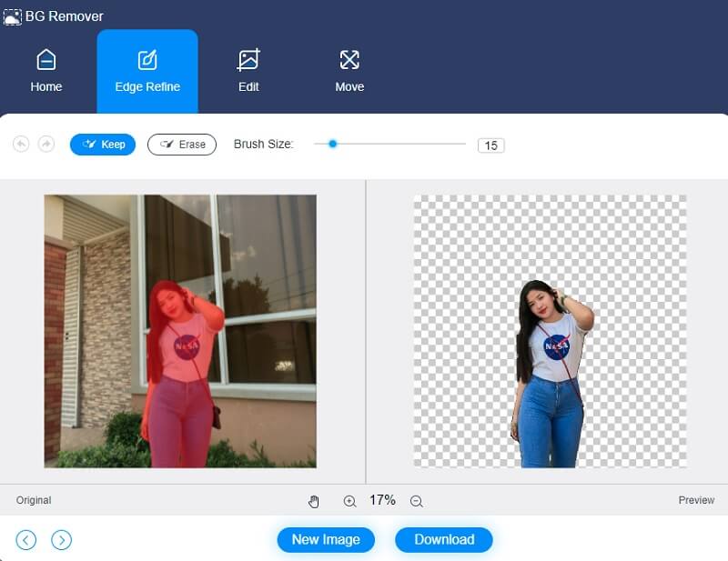Image resolution: width=728 pixels, height=561 pixels.
Task: Go to previous image with left arrow
Action: point(26,540)
